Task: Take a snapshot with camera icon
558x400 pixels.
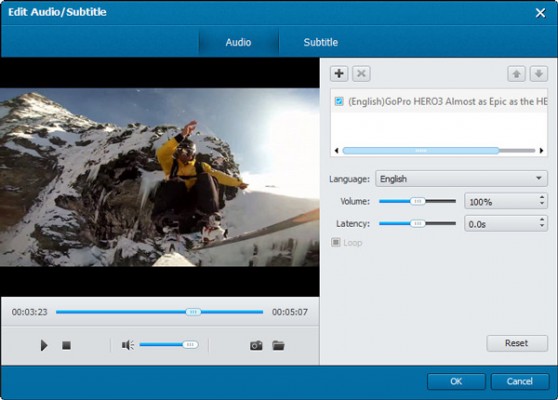Action: coord(256,345)
